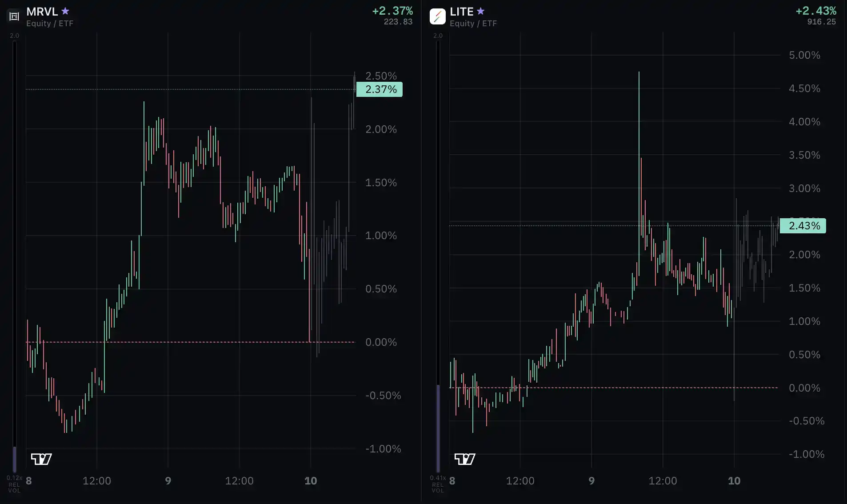Click 12:00 between 9 and 10 on MRVL axis
The width and height of the screenshot is (847, 504).
click(240, 481)
